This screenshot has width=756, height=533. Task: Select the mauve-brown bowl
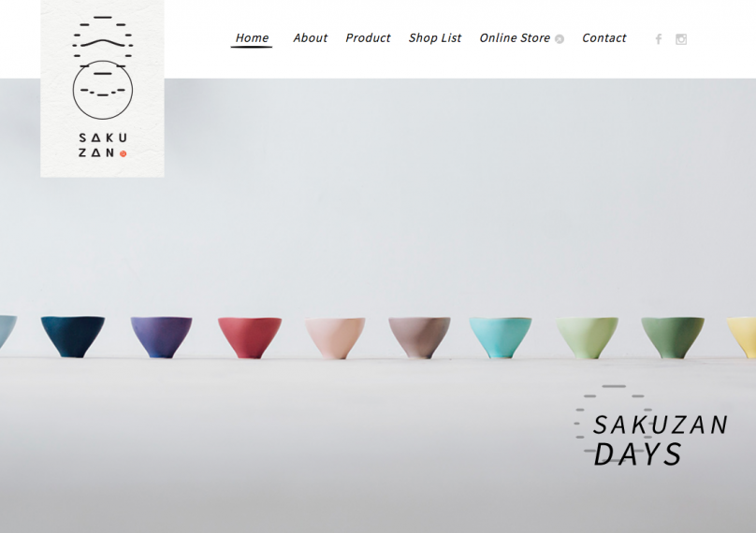[x=419, y=338]
